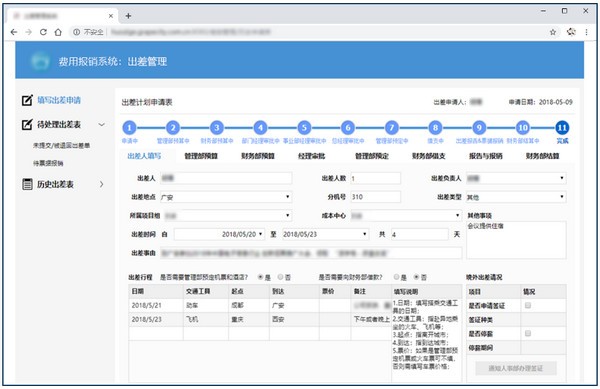Expand the 历史出差表 chevron
Viewport: 600px width, 389px height.
[x=101, y=184]
